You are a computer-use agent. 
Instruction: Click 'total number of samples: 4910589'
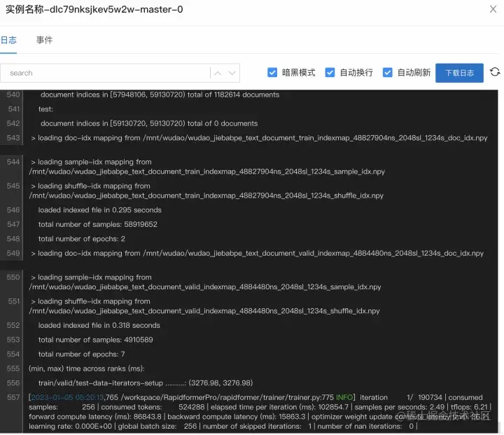[95, 340]
